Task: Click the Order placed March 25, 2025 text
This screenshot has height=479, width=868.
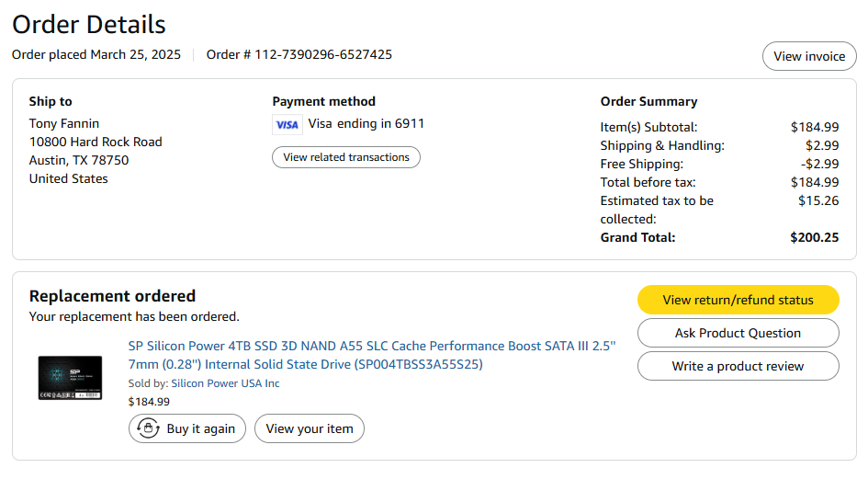Action: click(96, 54)
